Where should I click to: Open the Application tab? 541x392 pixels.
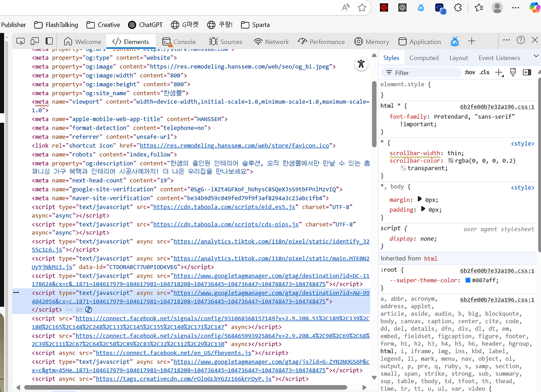tap(420, 41)
